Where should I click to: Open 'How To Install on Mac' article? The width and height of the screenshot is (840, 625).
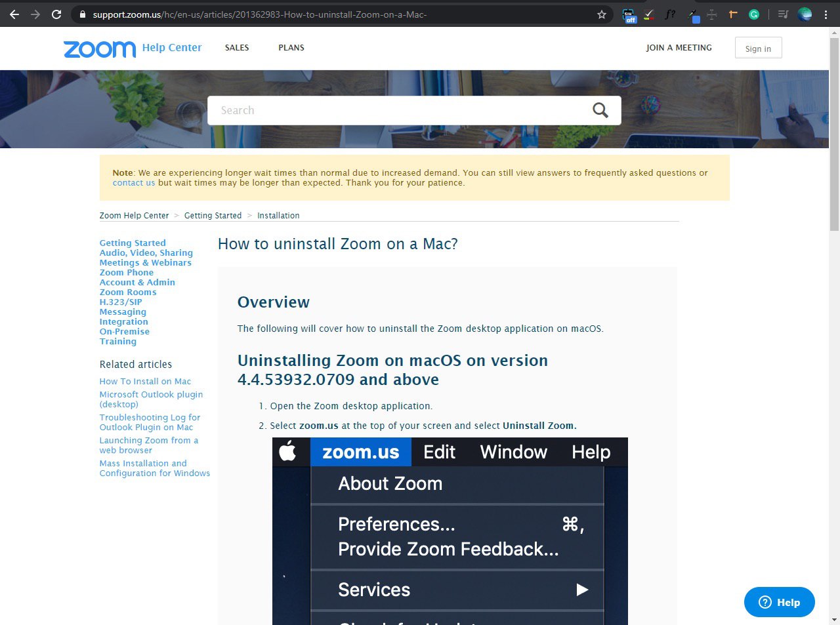145,381
